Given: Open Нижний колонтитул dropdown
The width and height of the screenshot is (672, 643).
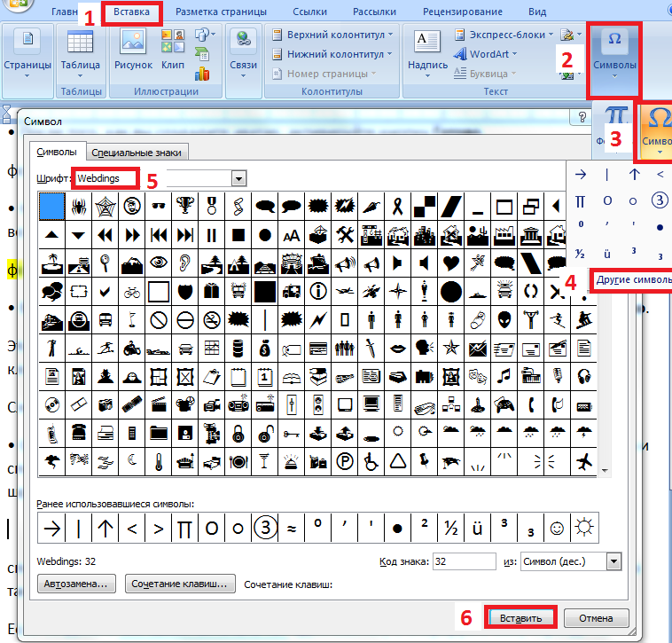Looking at the screenshot, I should 332,54.
